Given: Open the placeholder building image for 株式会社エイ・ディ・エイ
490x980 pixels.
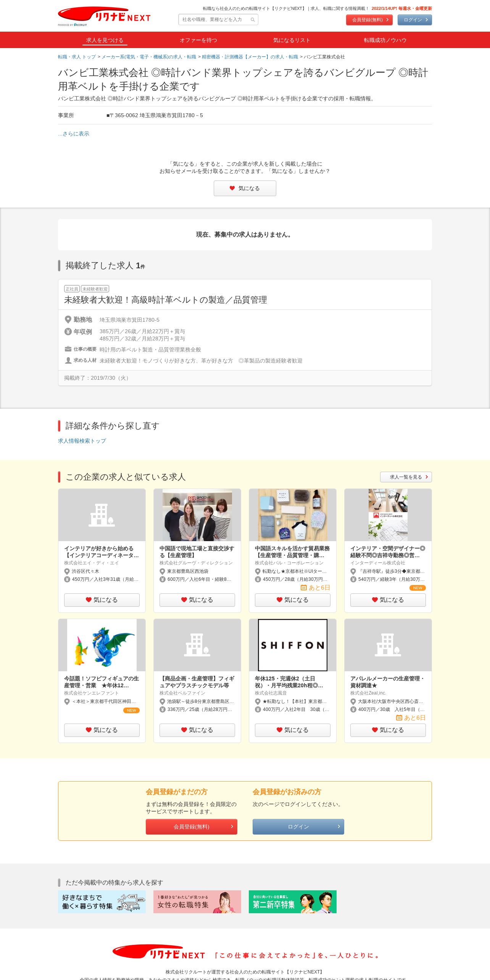Looking at the screenshot, I should point(102,515).
